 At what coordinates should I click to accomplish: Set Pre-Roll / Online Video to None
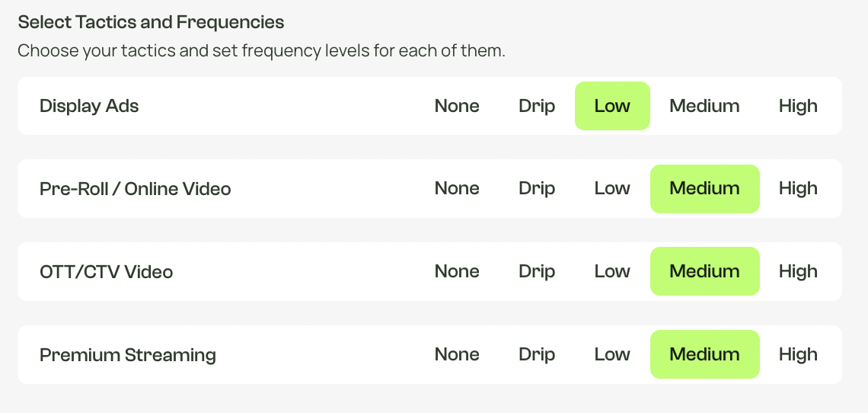coord(457,189)
